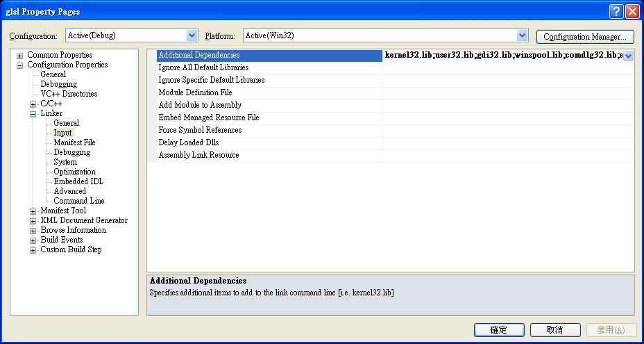Screen dimensions: 644x344
Task: Confirm with the 確定 button
Action: pyautogui.click(x=498, y=330)
